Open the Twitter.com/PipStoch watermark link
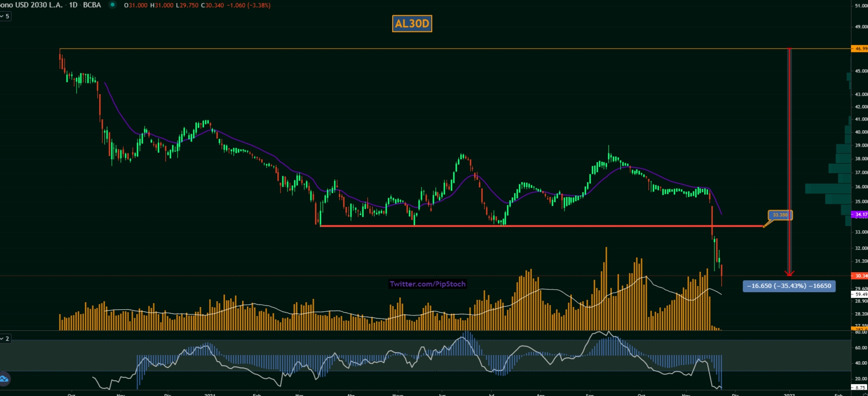 (x=427, y=284)
